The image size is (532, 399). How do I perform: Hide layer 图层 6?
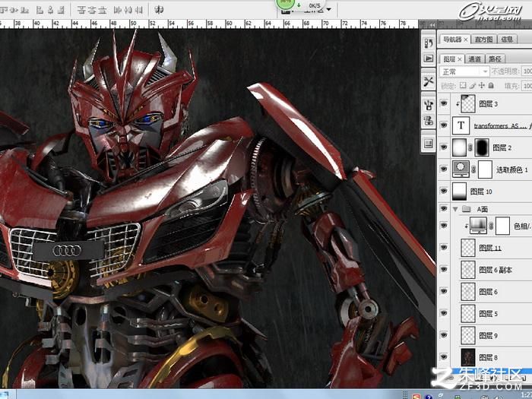444,291
